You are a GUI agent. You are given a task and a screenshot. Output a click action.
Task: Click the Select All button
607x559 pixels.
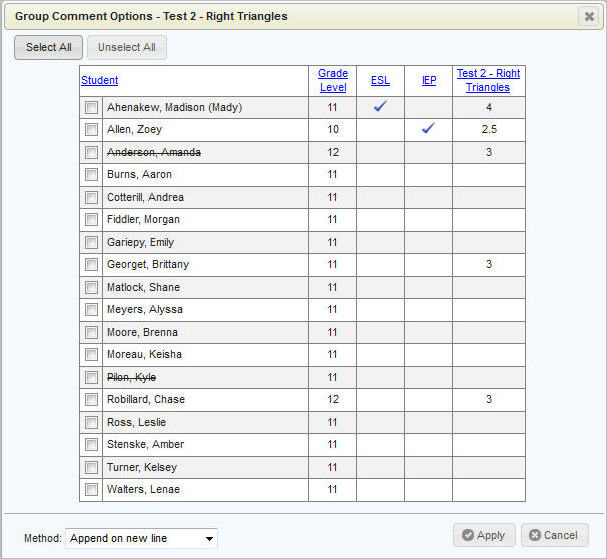48,48
